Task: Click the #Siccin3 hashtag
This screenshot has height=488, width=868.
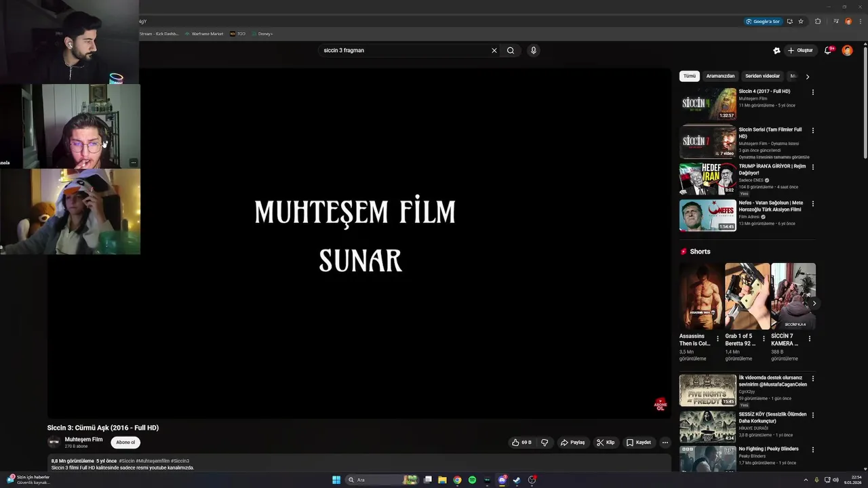Action: pyautogui.click(x=180, y=461)
